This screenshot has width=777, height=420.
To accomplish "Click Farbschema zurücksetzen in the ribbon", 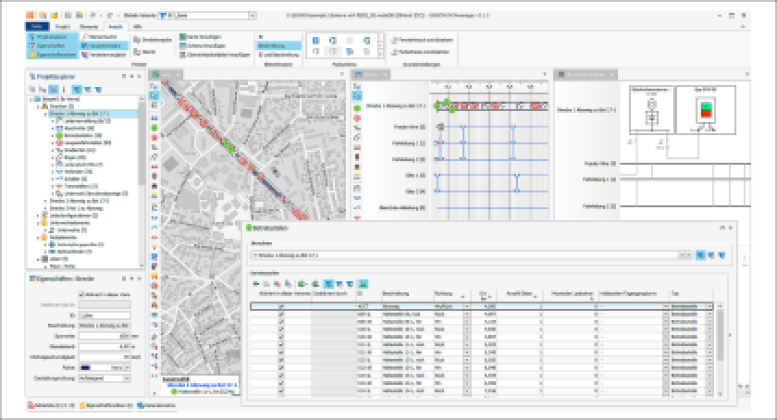I will click(x=420, y=52).
